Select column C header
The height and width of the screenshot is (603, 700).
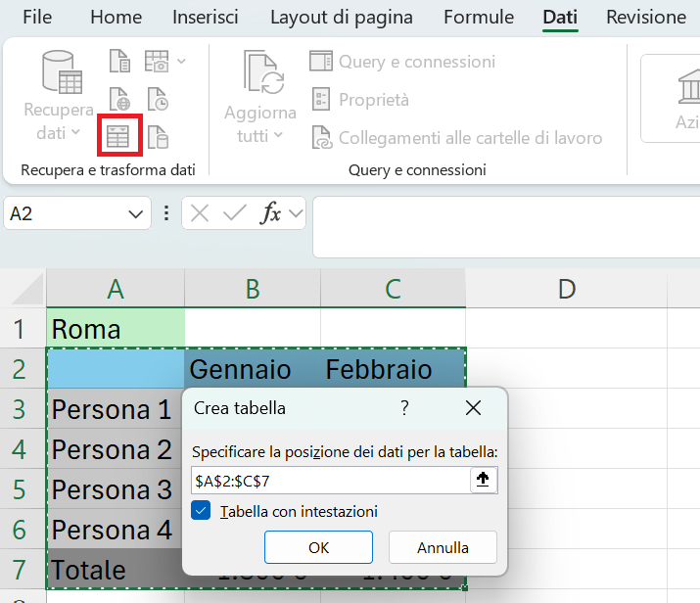click(393, 289)
